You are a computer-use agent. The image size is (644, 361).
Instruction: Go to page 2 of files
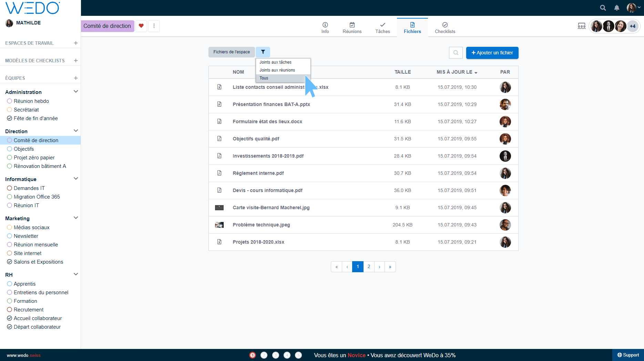[x=369, y=267]
